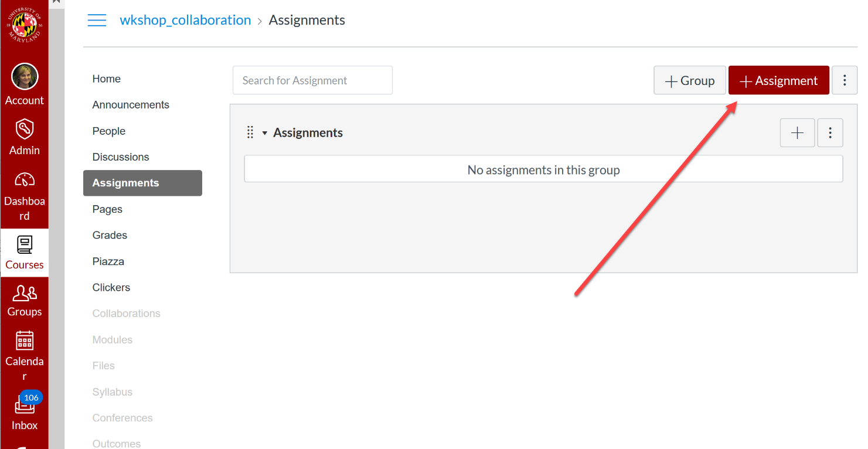Open the Groups people icon
This screenshot has width=868, height=449.
(25, 292)
